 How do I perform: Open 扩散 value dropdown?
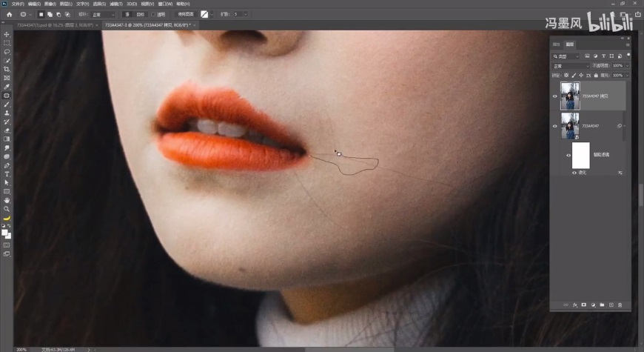(x=246, y=14)
